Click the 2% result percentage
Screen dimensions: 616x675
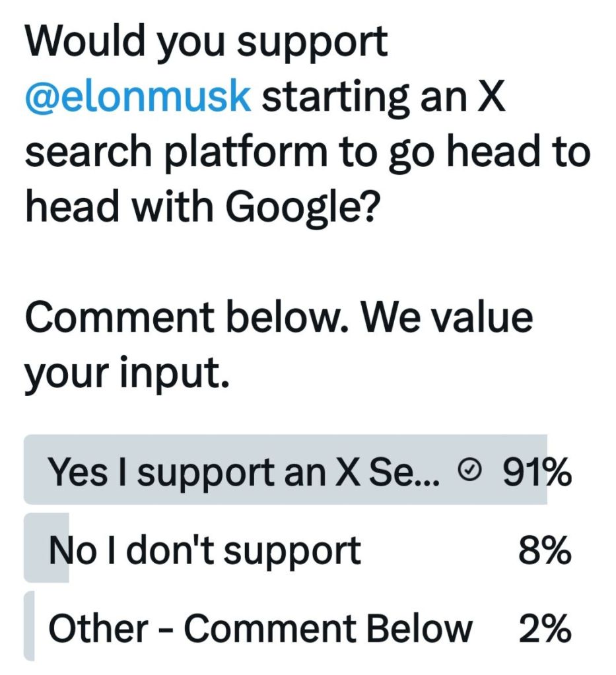click(x=545, y=627)
